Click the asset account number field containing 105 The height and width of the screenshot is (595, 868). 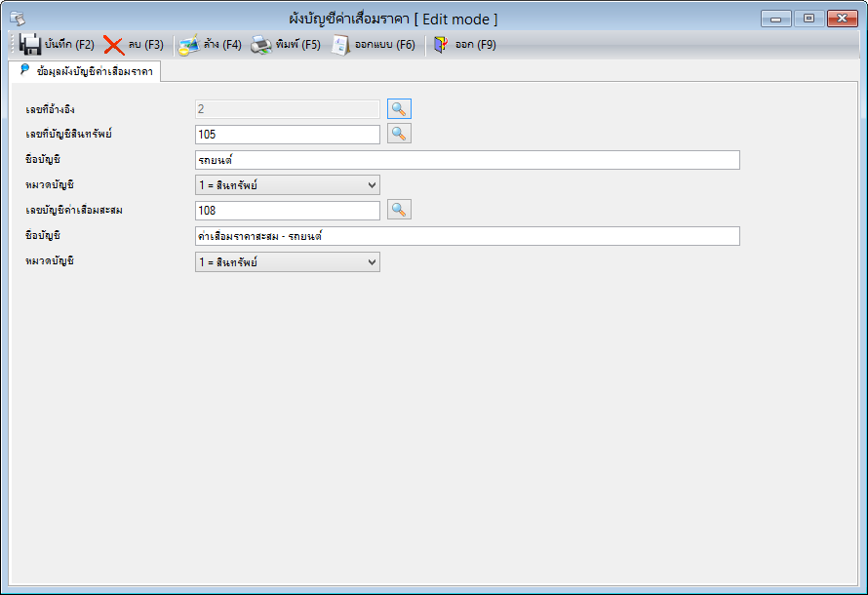point(288,135)
